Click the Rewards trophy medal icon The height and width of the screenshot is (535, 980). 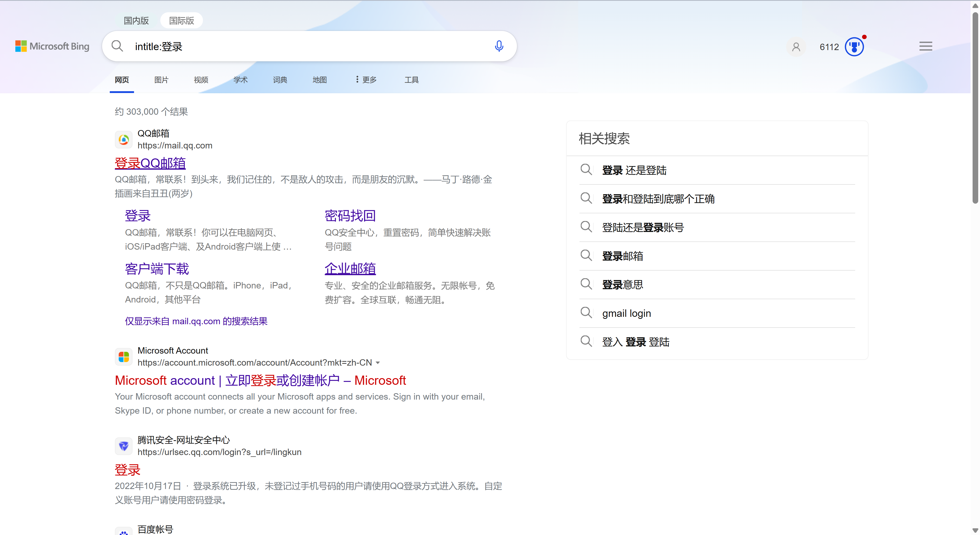[x=854, y=47]
